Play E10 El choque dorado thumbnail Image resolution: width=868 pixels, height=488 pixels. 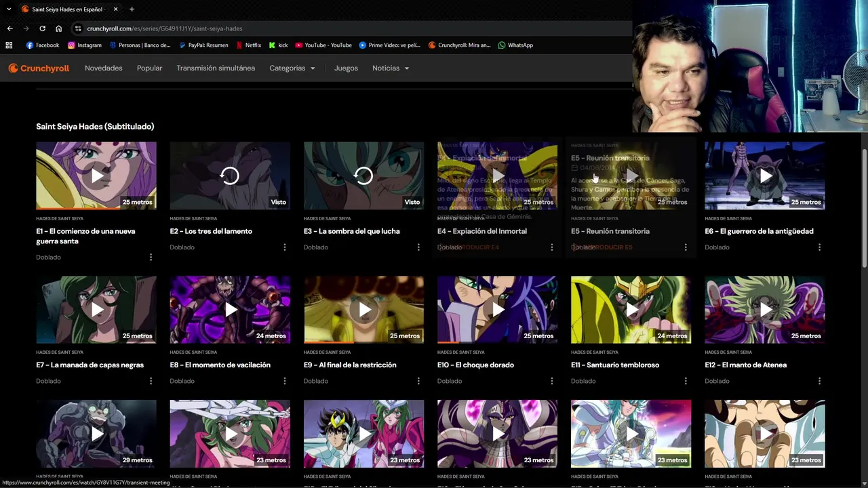point(497,310)
